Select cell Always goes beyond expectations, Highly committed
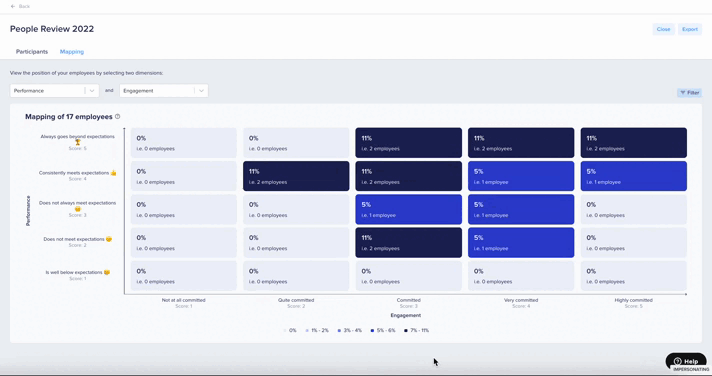Viewport: 712px width, 376px height. (x=633, y=143)
